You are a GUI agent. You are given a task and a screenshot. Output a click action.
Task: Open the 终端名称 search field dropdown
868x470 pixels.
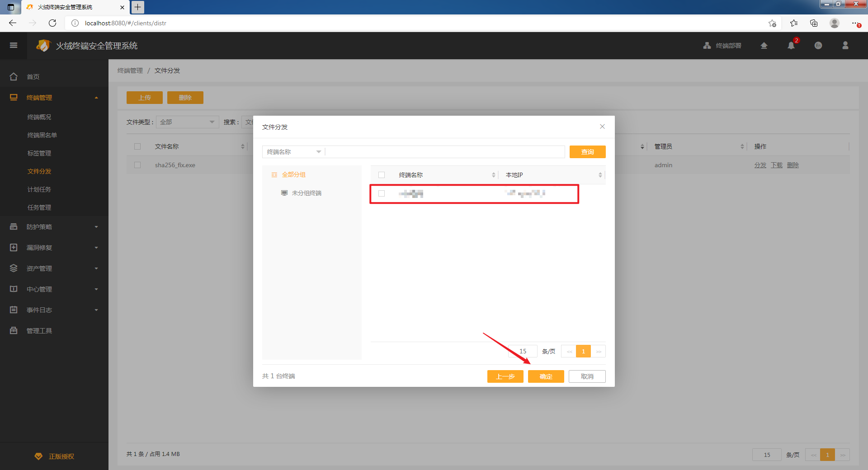pos(293,152)
